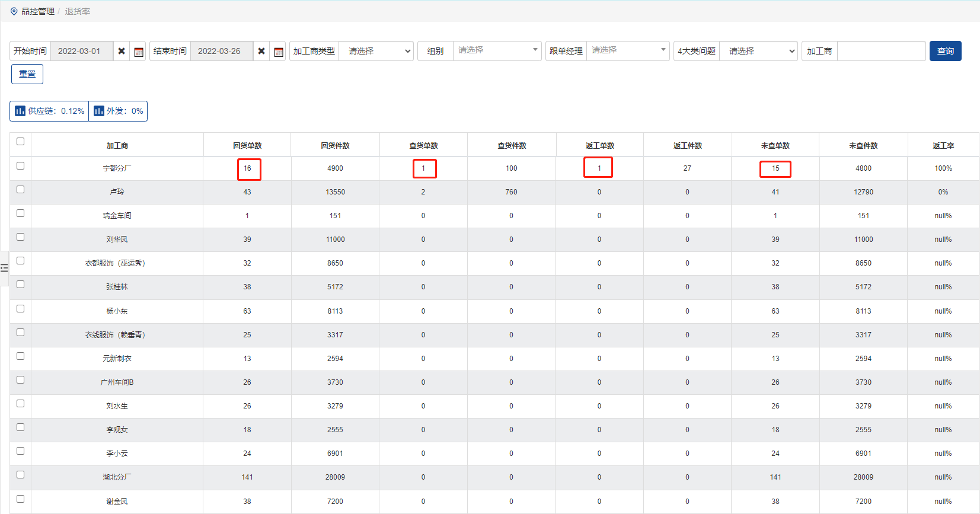Open the 4大类问题 dropdown

[x=758, y=51]
